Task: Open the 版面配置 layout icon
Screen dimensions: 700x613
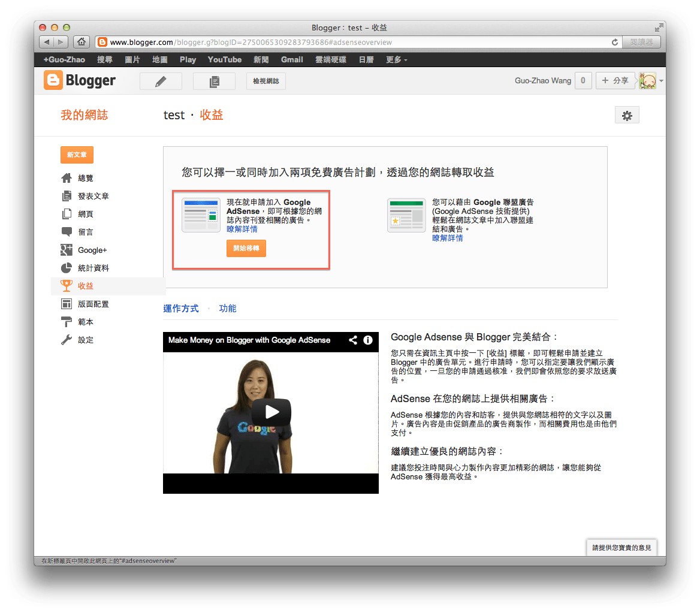Action: click(66, 304)
